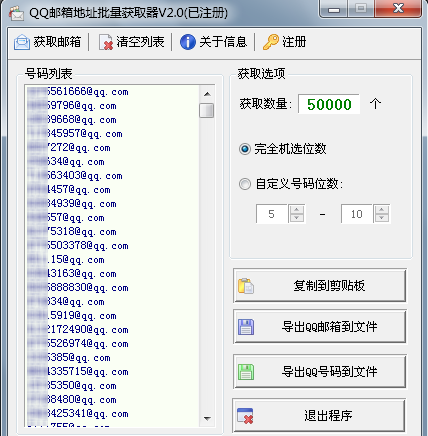Click the list scrollbar up arrow

coord(207,94)
